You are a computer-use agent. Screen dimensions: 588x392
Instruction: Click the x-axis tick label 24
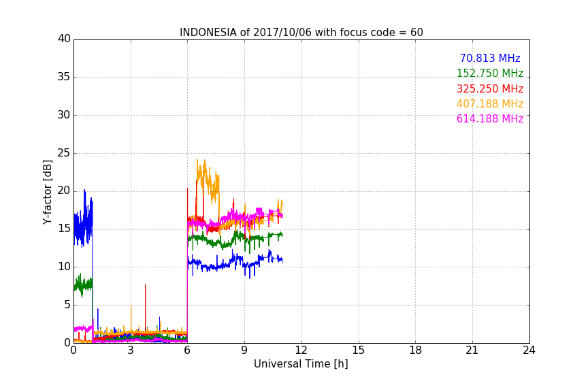pos(529,350)
